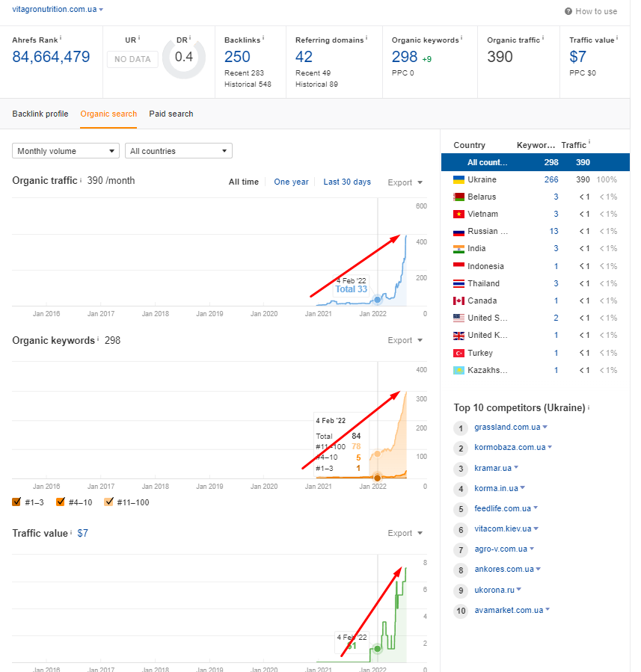Click the How to use help icon
The width and height of the screenshot is (641, 672).
tap(568, 11)
